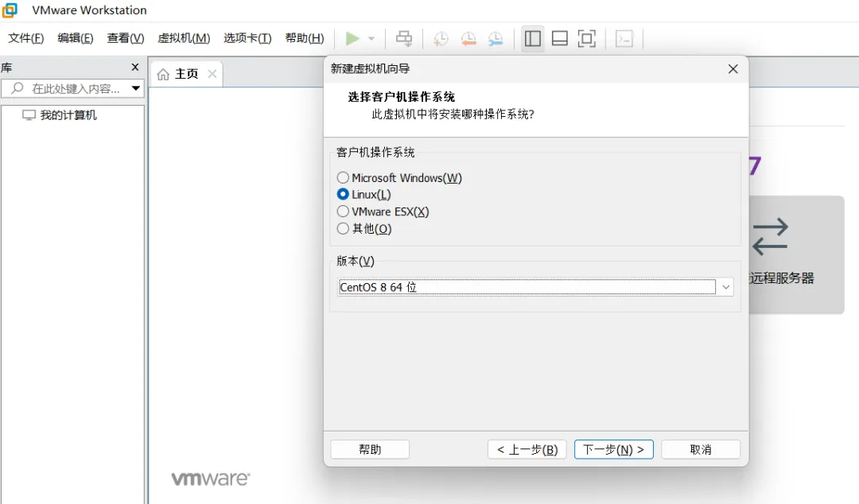Open the library search filter dropdown arrow
The width and height of the screenshot is (859, 504).
tap(136, 88)
